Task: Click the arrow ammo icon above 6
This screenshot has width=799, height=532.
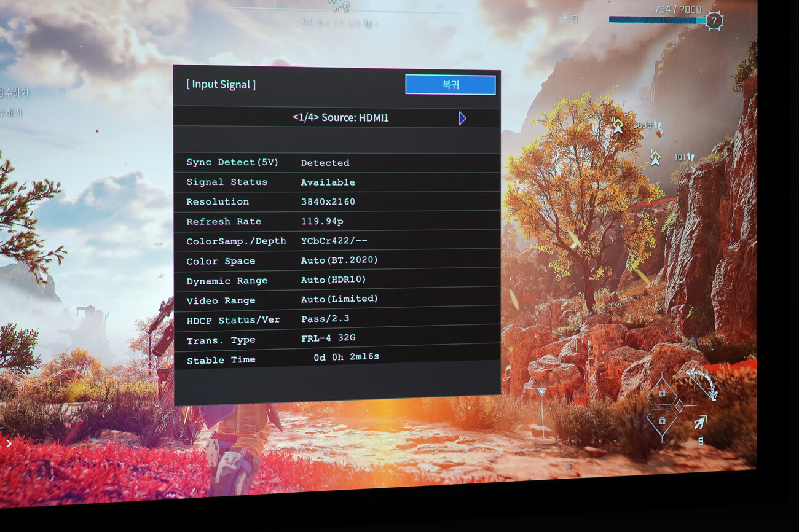Action: [700, 422]
